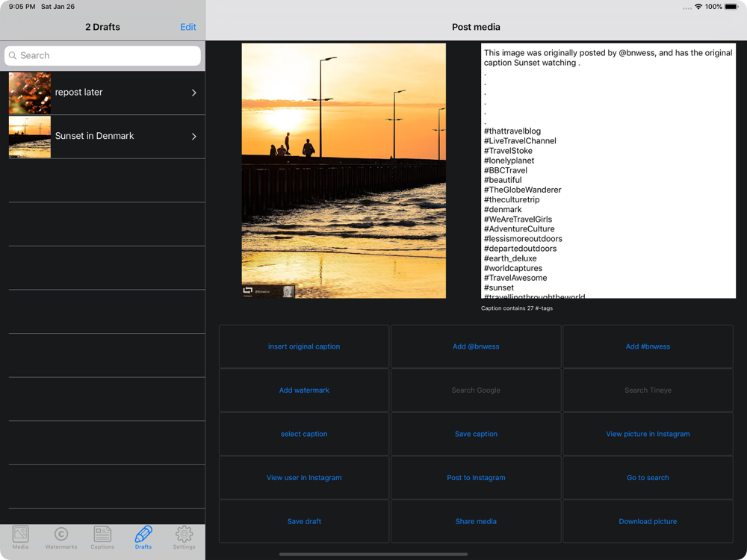The image size is (747, 560).
Task: Tap 'Save draft' button
Action: 304,521
